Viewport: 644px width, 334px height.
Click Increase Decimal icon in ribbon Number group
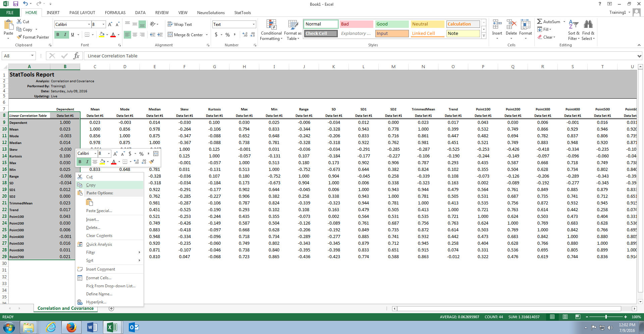(245, 35)
